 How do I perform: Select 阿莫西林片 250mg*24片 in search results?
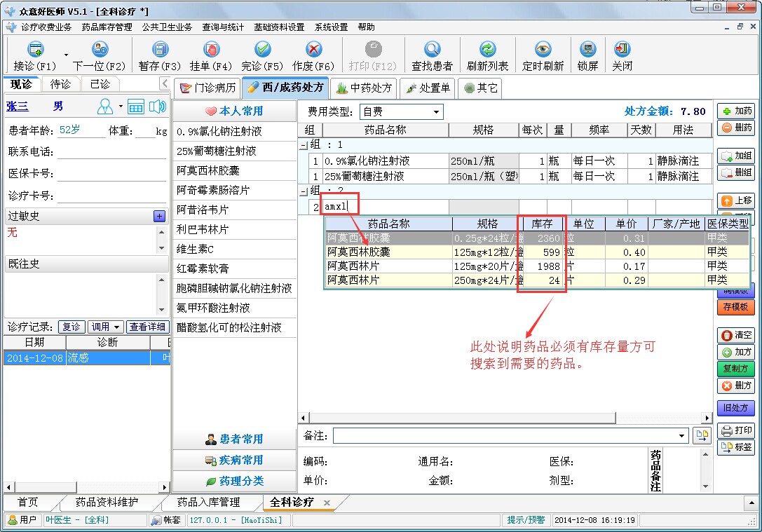pos(537,280)
